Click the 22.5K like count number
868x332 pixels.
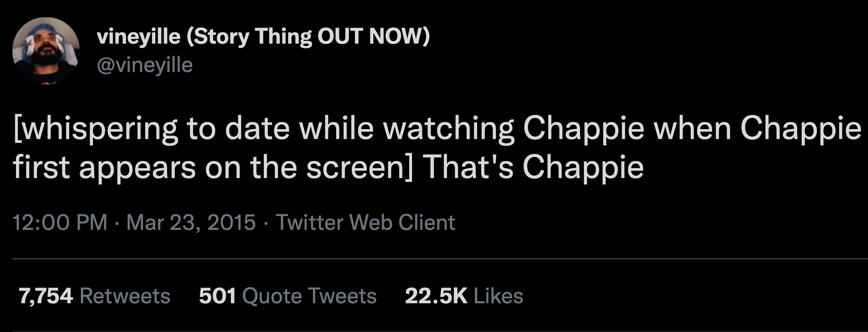(x=436, y=296)
